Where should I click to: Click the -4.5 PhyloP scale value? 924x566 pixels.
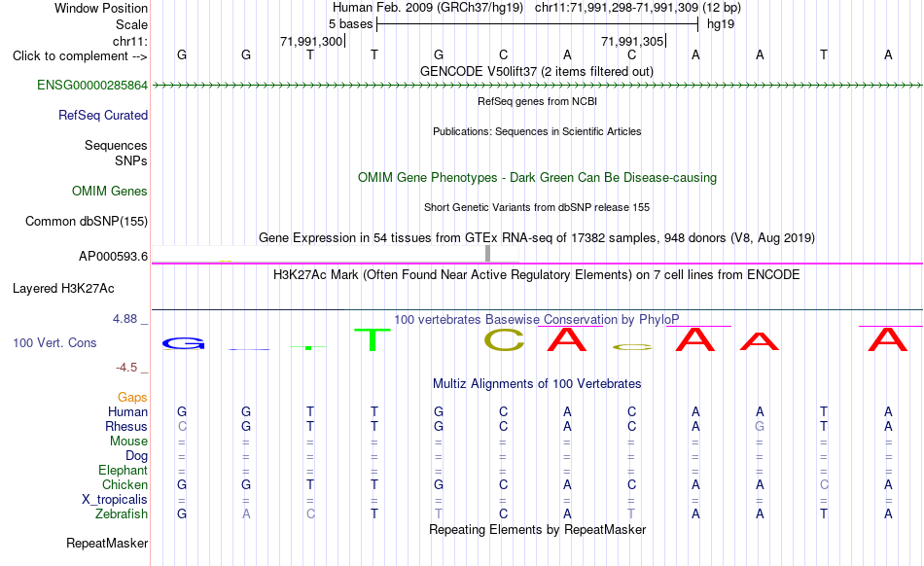(126, 368)
